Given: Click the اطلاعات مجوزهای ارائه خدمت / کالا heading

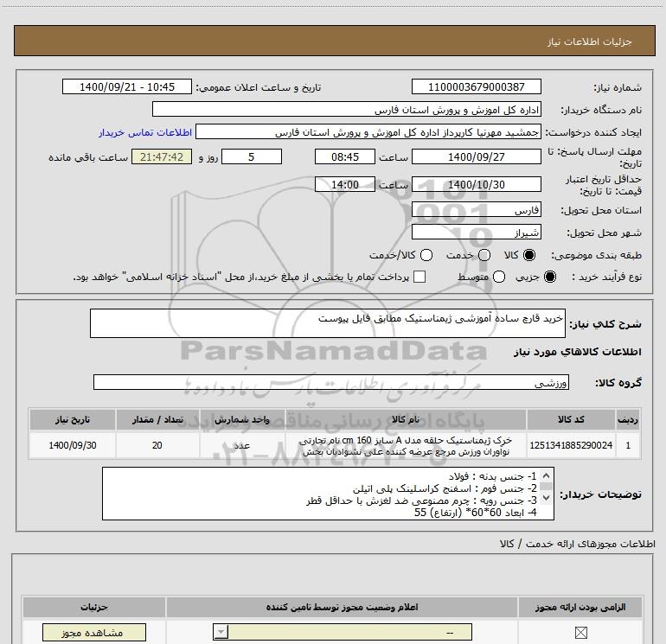Looking at the screenshot, I should (578, 544).
